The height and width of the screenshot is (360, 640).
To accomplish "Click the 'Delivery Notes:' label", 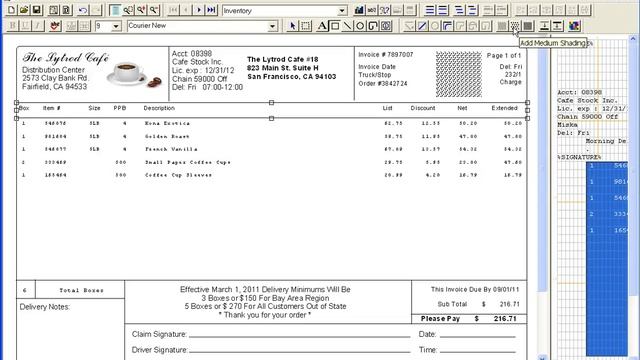I will (x=45, y=307).
